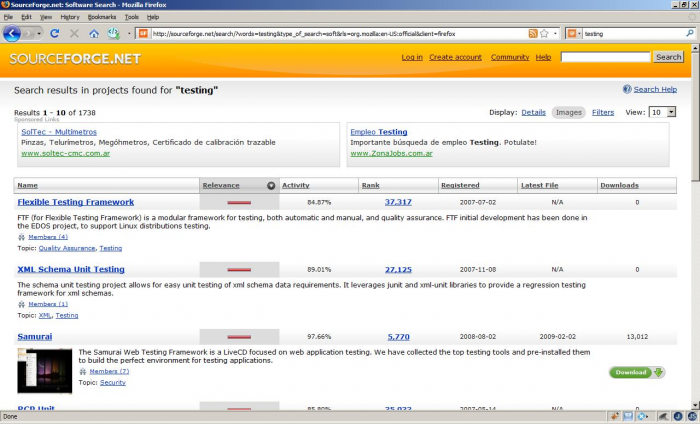This screenshot has height=424, width=700.
Task: Open the back/forward history dropdown arrow
Action: point(39,34)
